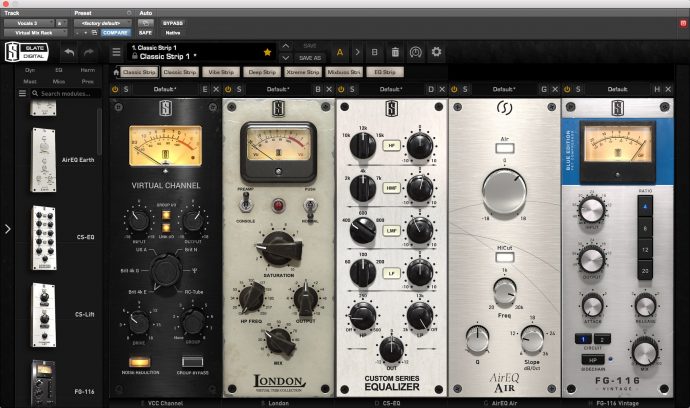This screenshot has width=690, height=408.
Task: Solo the London module with S
Action: 239,89
